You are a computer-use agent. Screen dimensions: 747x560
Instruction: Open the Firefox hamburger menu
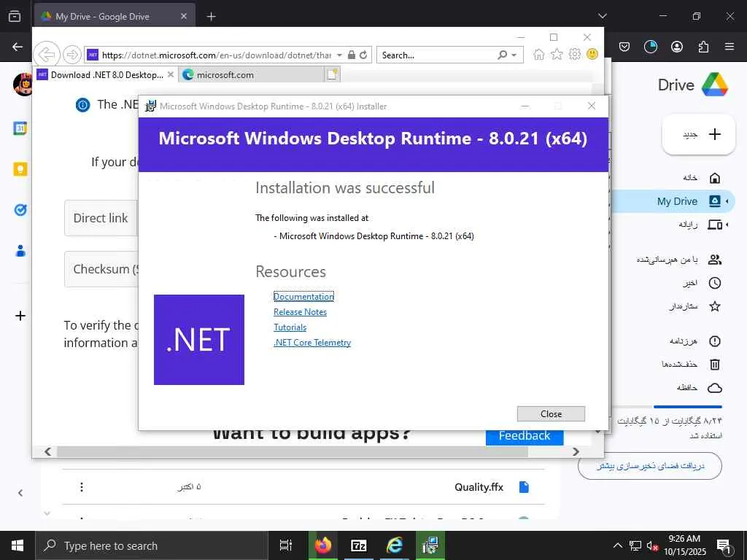click(x=729, y=47)
